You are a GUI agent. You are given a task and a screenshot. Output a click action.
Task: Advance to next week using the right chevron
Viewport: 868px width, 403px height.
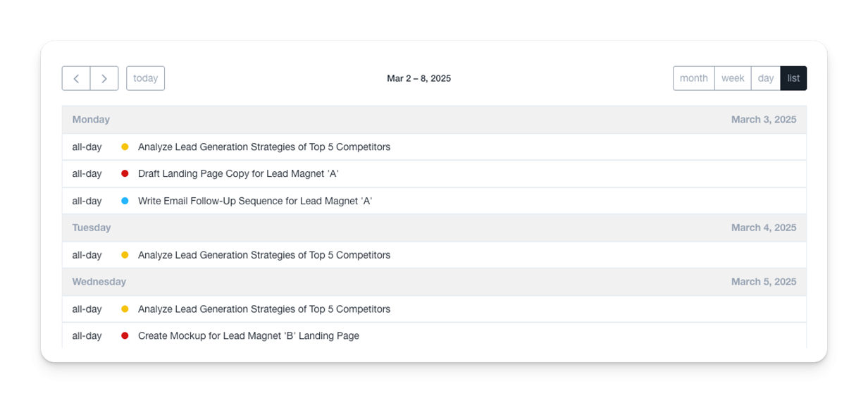click(x=104, y=78)
